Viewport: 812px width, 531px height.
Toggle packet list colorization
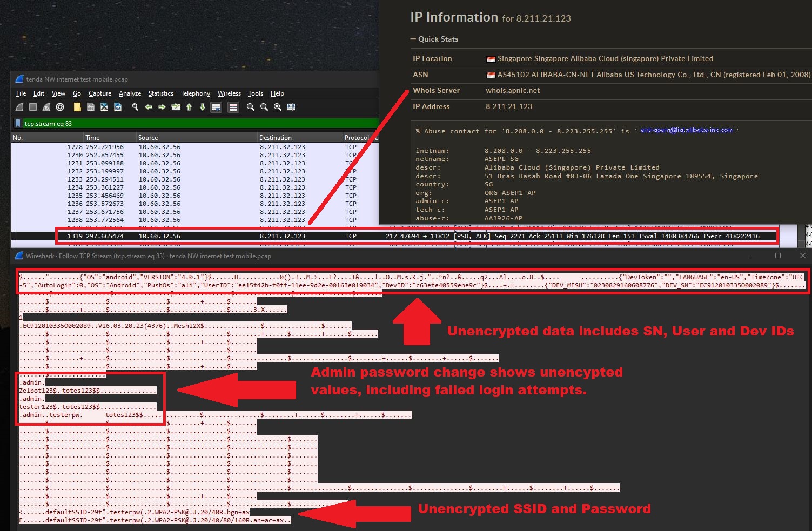click(233, 107)
